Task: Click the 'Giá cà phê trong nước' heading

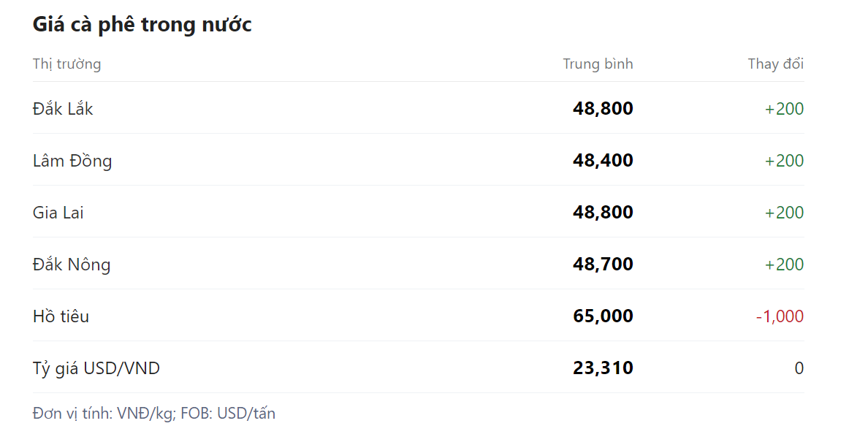Action: [x=142, y=25]
